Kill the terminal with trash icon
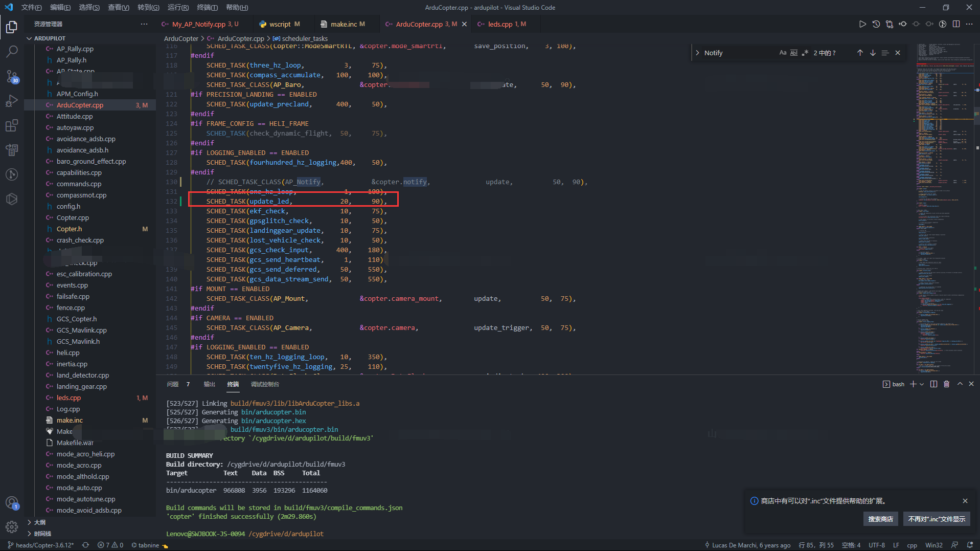The height and width of the screenshot is (551, 980). [x=946, y=384]
